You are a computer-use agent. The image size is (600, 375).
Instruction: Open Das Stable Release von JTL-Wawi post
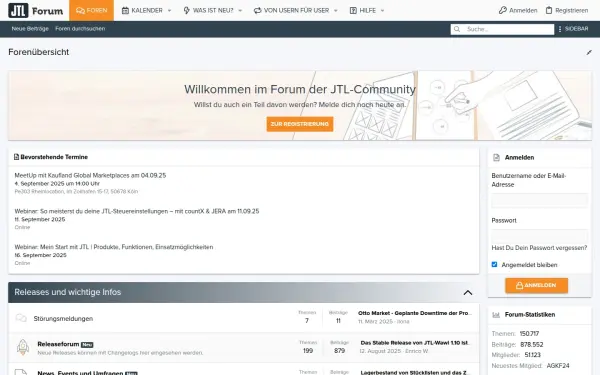point(416,343)
